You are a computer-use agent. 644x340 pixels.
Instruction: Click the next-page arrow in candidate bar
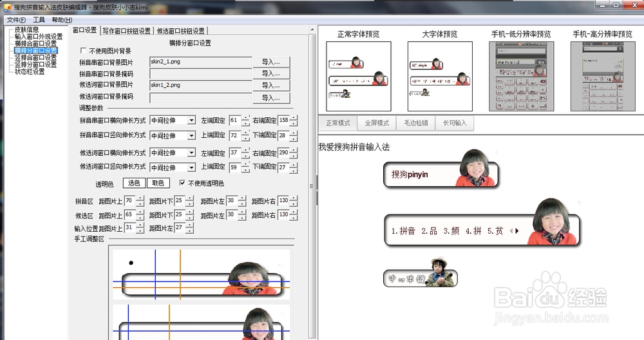click(x=517, y=231)
